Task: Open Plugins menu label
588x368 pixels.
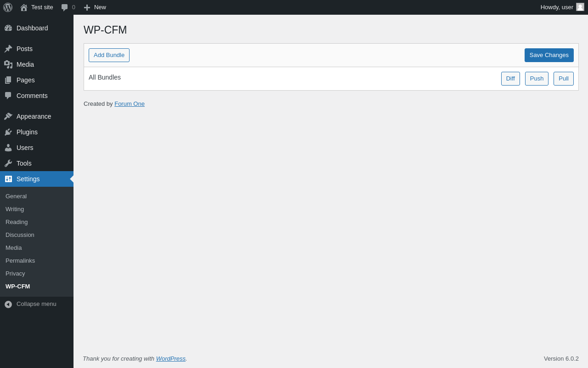Action: (x=27, y=132)
